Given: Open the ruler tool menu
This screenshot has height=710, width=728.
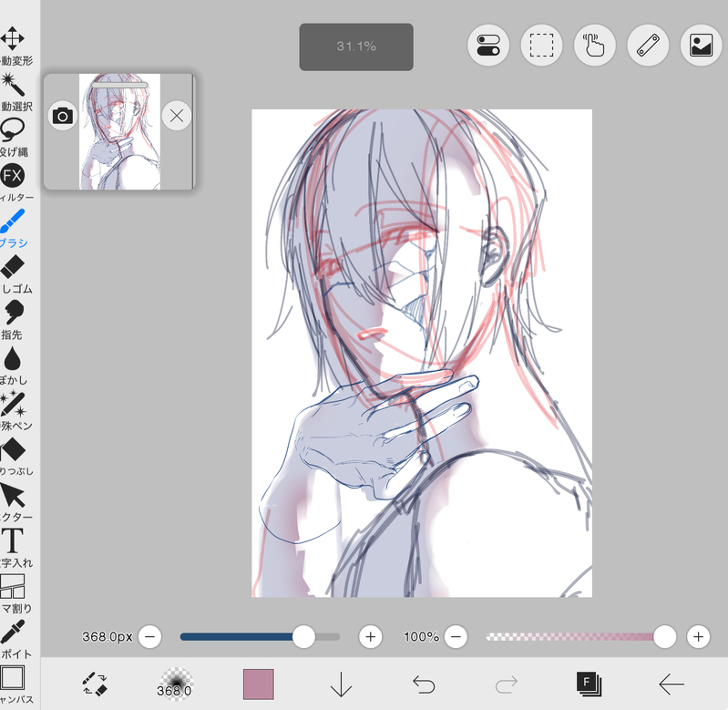Looking at the screenshot, I should (x=648, y=45).
